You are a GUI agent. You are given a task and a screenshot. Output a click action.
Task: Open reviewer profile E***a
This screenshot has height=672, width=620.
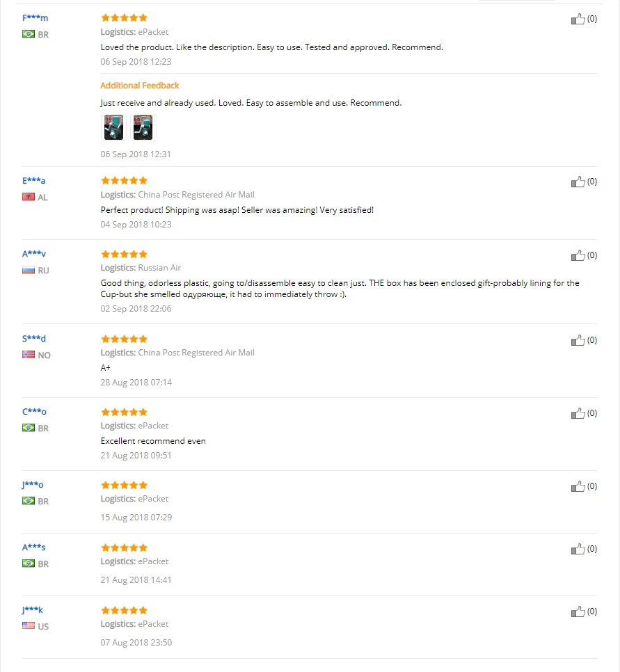point(33,180)
